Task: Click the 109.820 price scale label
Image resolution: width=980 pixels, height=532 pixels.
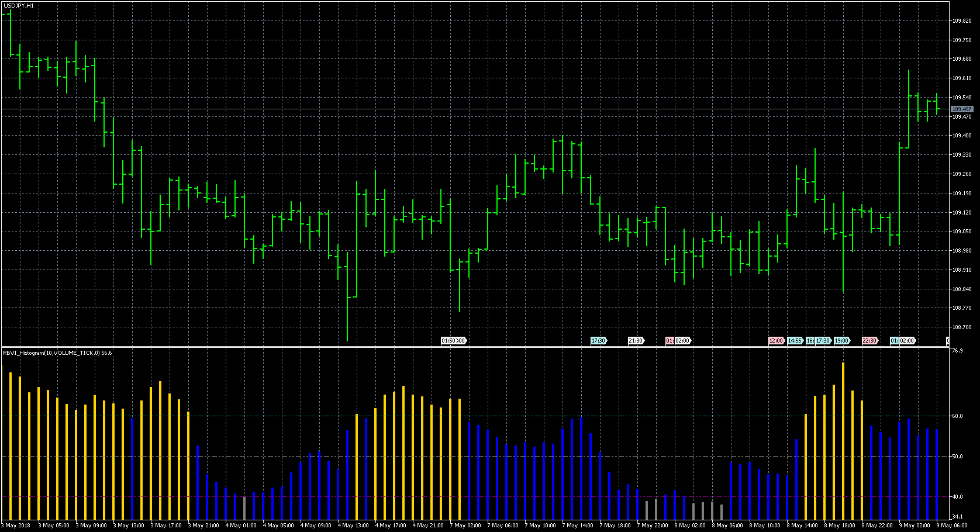Action: click(962, 21)
